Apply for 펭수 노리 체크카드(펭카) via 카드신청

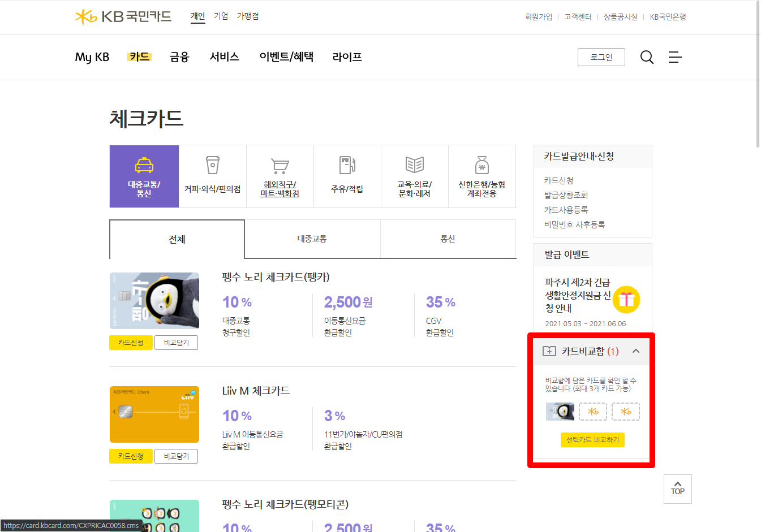tap(131, 343)
